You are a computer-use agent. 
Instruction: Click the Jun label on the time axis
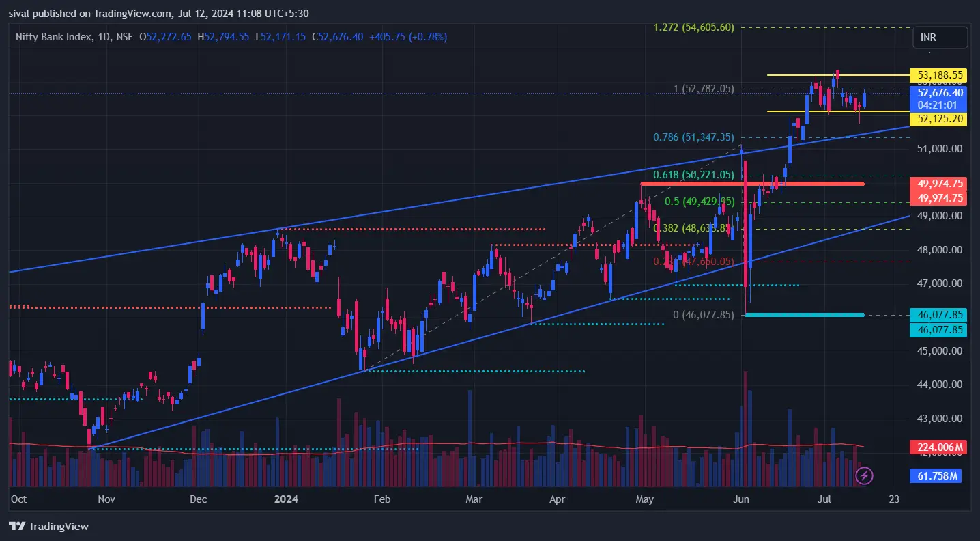tap(741, 499)
